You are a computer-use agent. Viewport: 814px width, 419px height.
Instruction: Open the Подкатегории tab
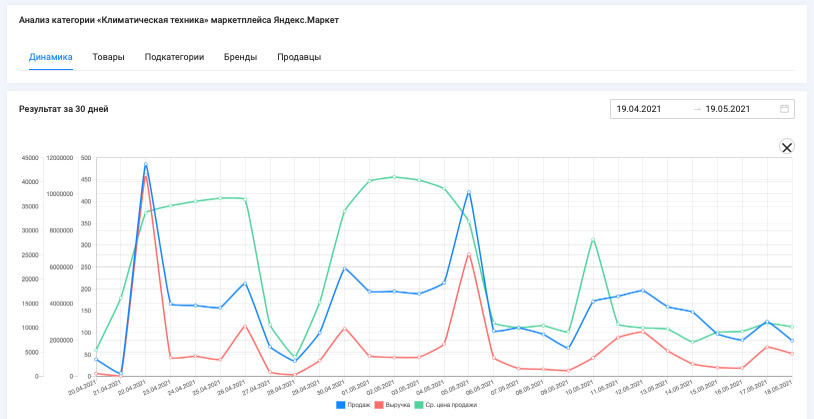tap(174, 57)
